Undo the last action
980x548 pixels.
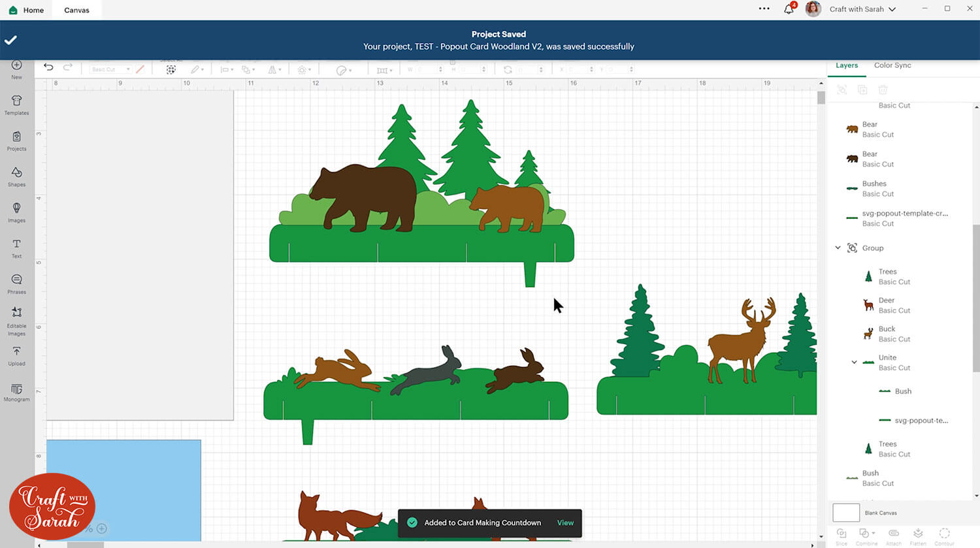48,67
